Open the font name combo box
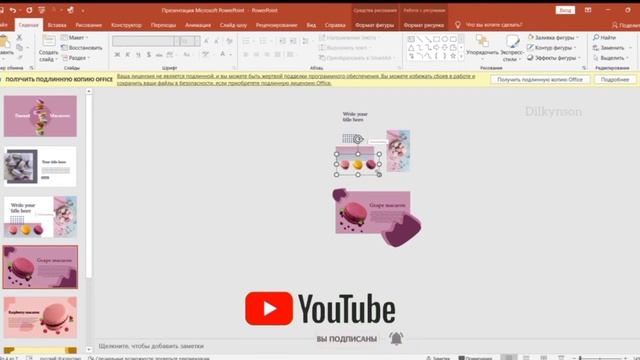The image size is (640, 360). (146, 41)
